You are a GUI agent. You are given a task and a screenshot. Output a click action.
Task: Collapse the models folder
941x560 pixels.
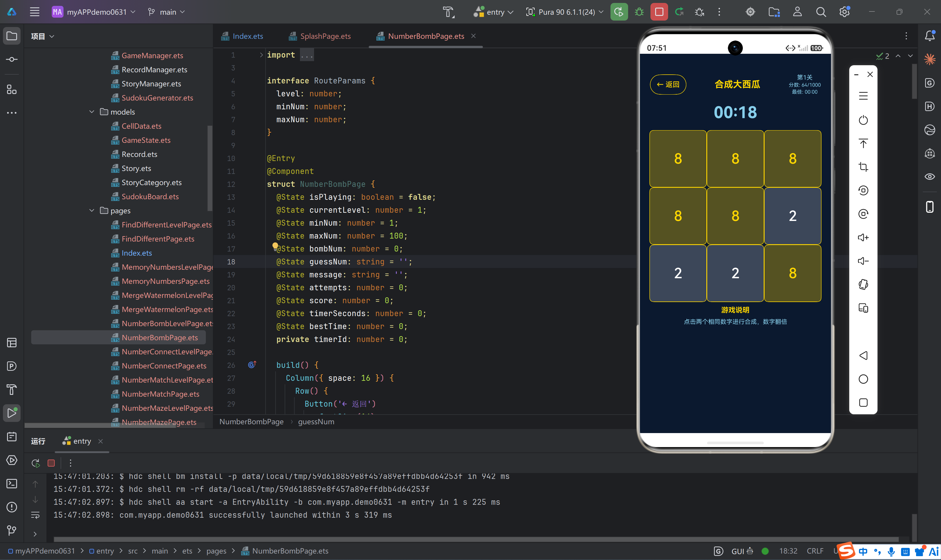[91, 112]
